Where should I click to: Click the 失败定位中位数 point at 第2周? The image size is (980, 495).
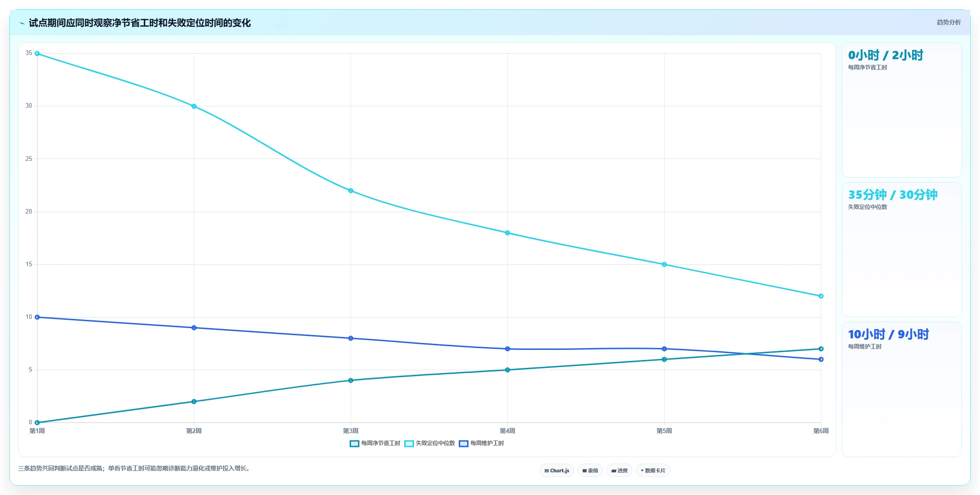tap(194, 106)
